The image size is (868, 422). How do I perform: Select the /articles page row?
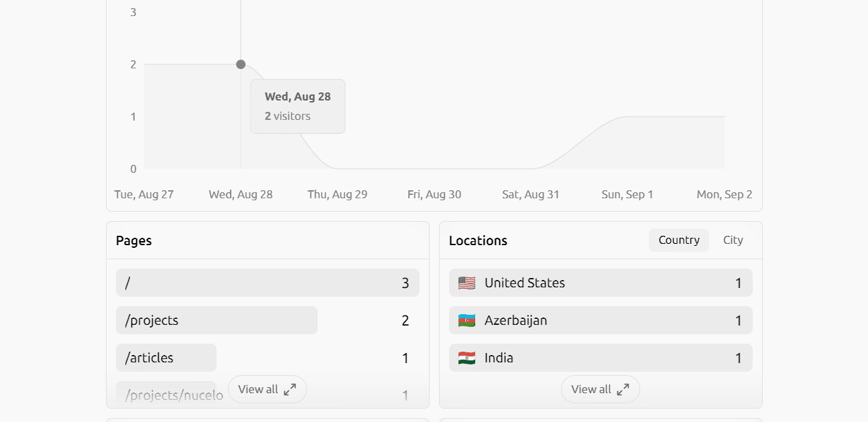click(x=267, y=358)
